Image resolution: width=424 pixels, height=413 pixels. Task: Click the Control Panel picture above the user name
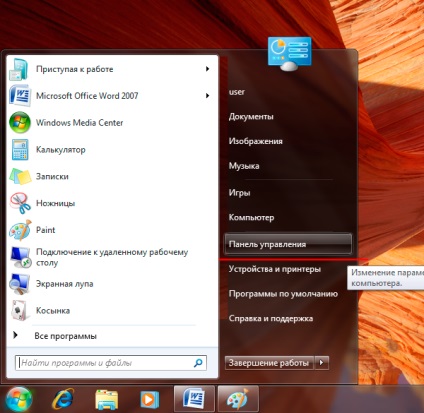pos(289,54)
